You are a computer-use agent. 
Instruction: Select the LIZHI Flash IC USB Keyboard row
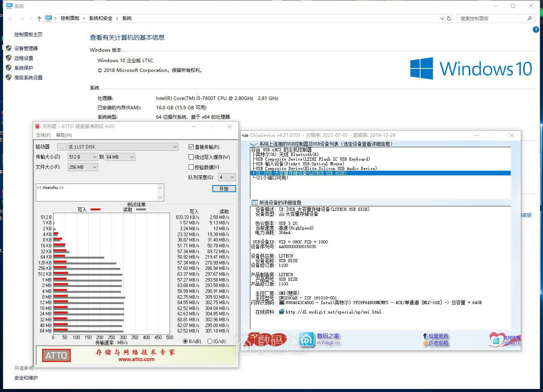[x=313, y=159]
